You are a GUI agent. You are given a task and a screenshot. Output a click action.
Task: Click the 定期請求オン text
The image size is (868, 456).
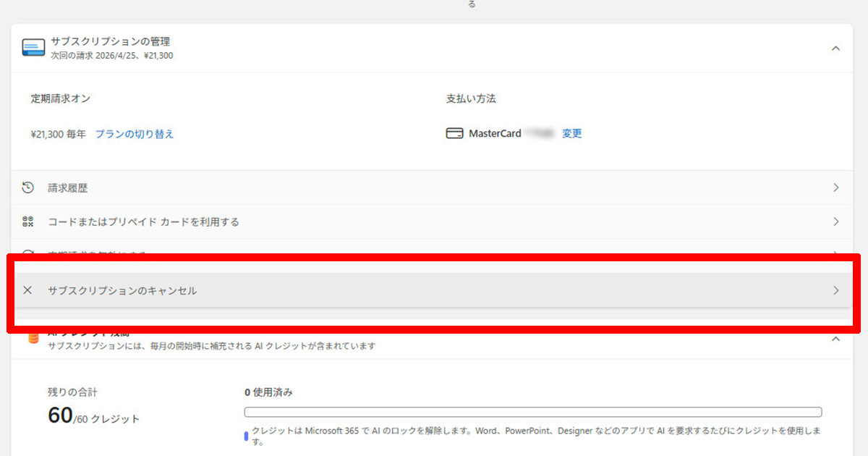(61, 98)
